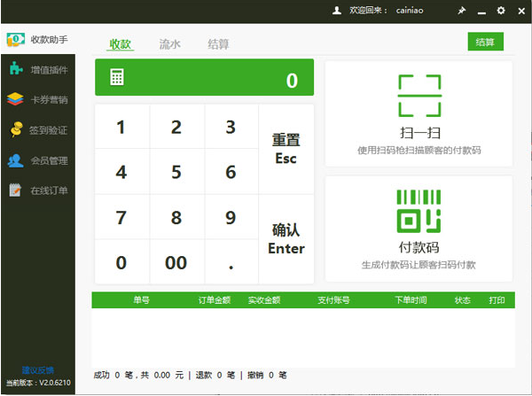Click the 实收金额 column header
The height and width of the screenshot is (396, 532).
click(264, 299)
